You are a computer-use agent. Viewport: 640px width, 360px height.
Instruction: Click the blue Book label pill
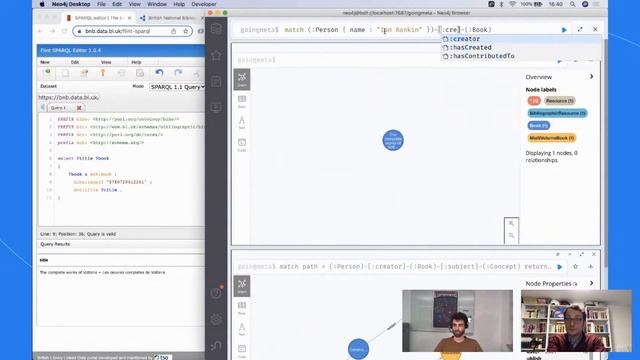[x=538, y=126]
